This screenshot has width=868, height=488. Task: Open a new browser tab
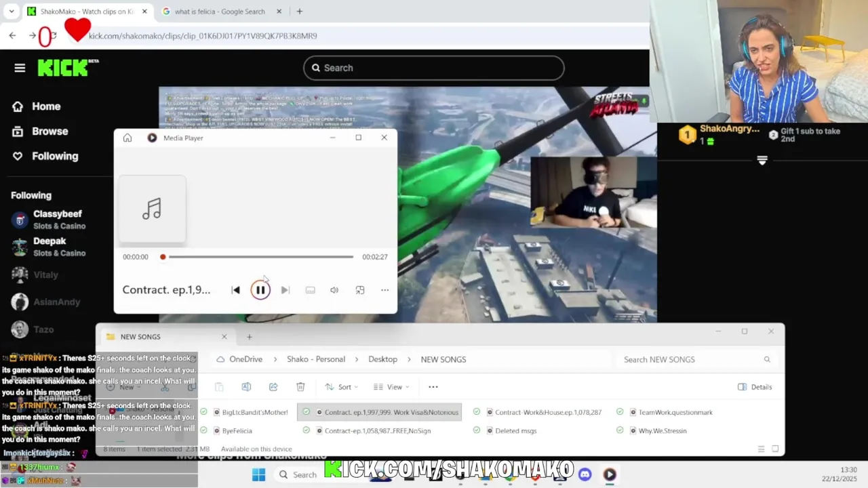(300, 12)
